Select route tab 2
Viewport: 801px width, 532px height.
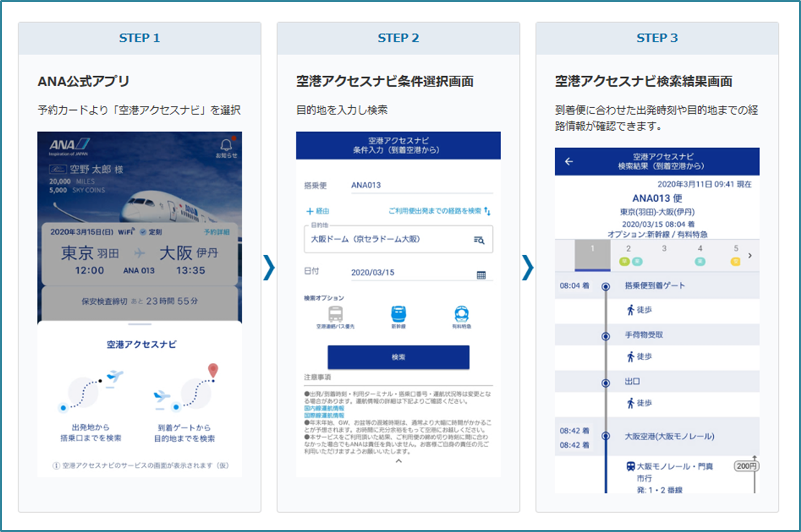[629, 255]
